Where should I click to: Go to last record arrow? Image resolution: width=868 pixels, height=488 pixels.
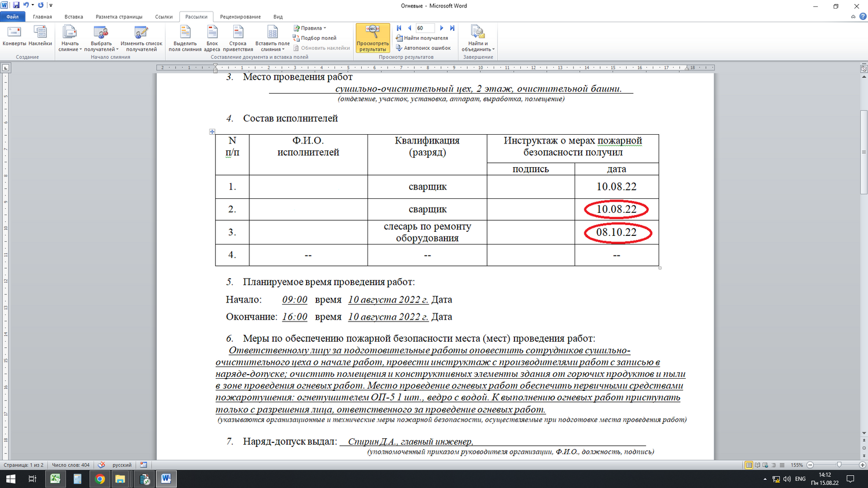tap(452, 28)
